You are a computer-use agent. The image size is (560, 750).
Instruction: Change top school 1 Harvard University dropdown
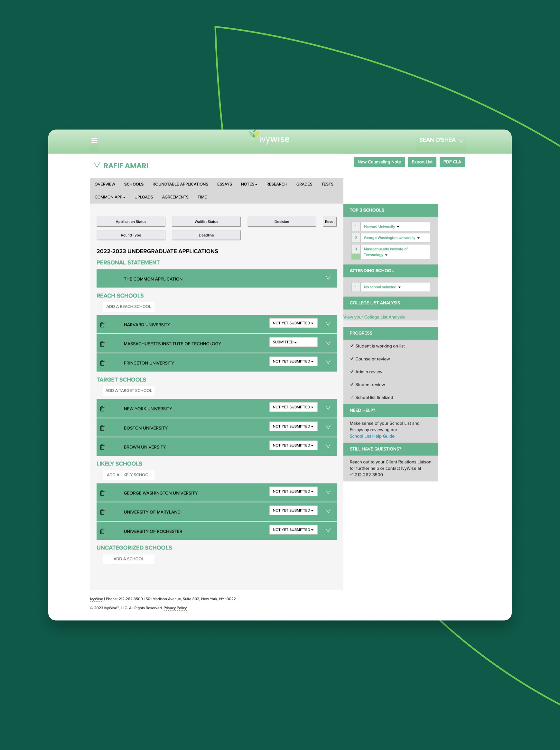coord(395,227)
